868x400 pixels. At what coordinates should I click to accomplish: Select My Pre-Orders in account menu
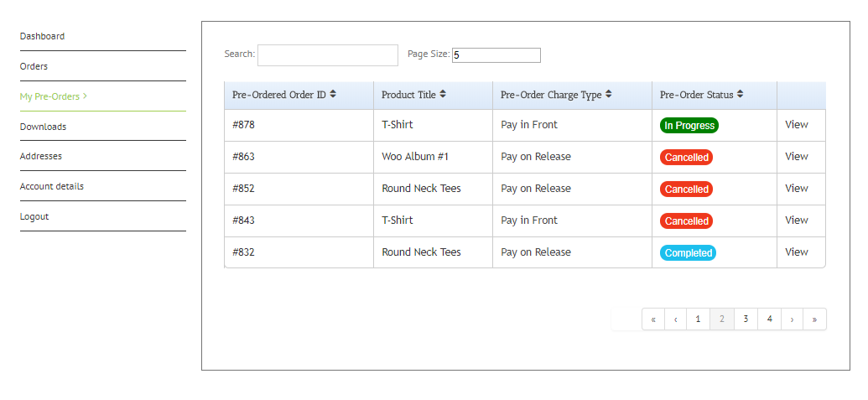pyautogui.click(x=49, y=96)
